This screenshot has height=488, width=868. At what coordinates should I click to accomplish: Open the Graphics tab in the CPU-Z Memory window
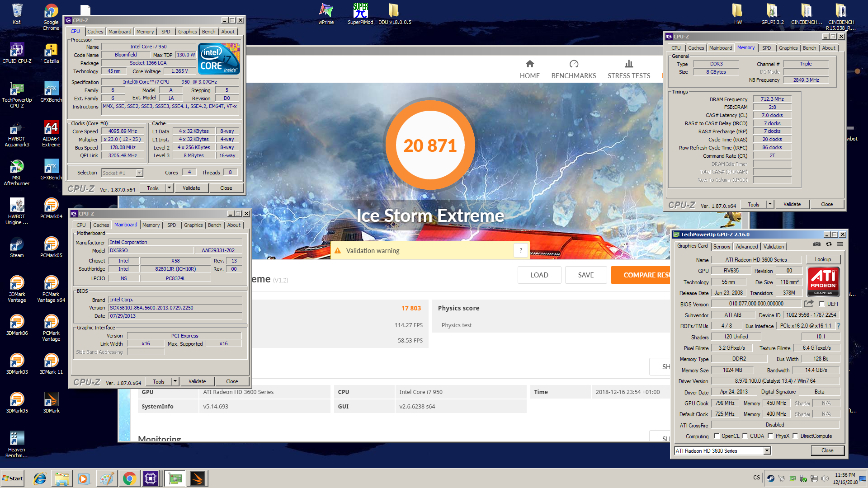(x=788, y=48)
